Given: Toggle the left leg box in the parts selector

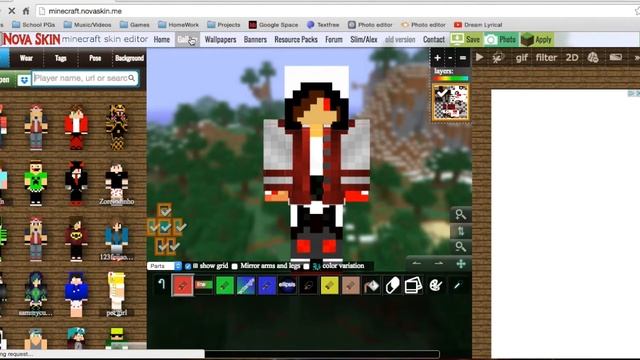Looking at the screenshot, I should click(161, 246).
